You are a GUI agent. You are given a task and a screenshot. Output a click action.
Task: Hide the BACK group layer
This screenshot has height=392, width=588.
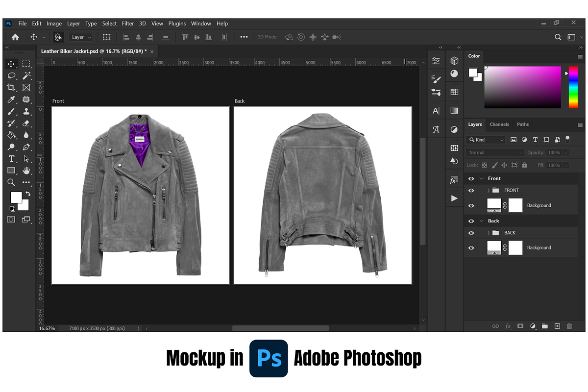tap(471, 233)
